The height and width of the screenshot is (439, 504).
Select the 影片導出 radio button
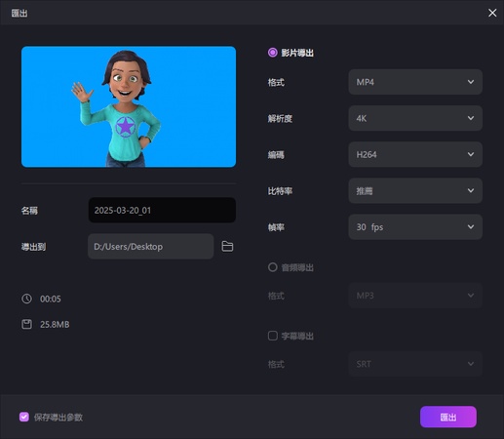coord(272,53)
